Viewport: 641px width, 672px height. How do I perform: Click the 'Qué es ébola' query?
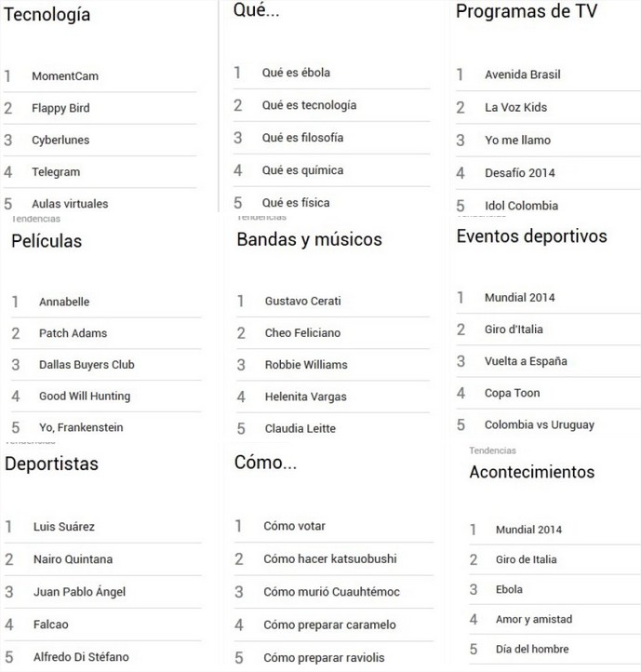[296, 73]
